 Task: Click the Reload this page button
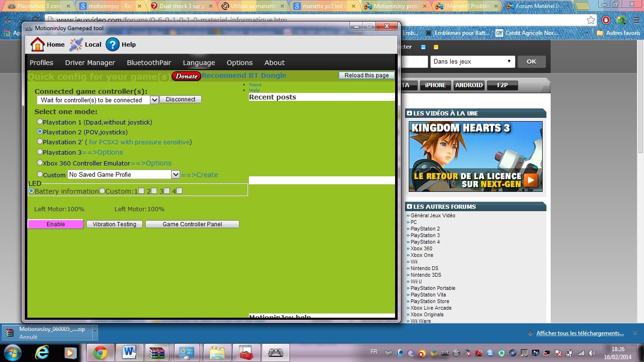click(367, 75)
